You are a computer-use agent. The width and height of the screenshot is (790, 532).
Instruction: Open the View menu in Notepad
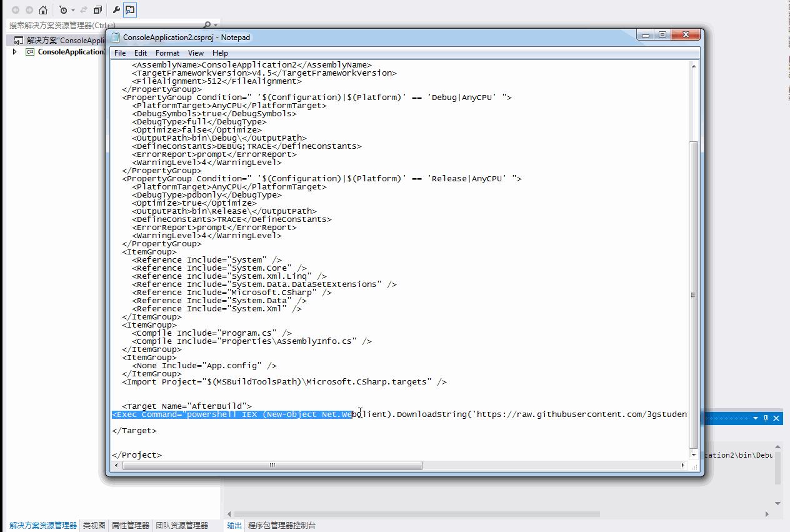click(196, 53)
